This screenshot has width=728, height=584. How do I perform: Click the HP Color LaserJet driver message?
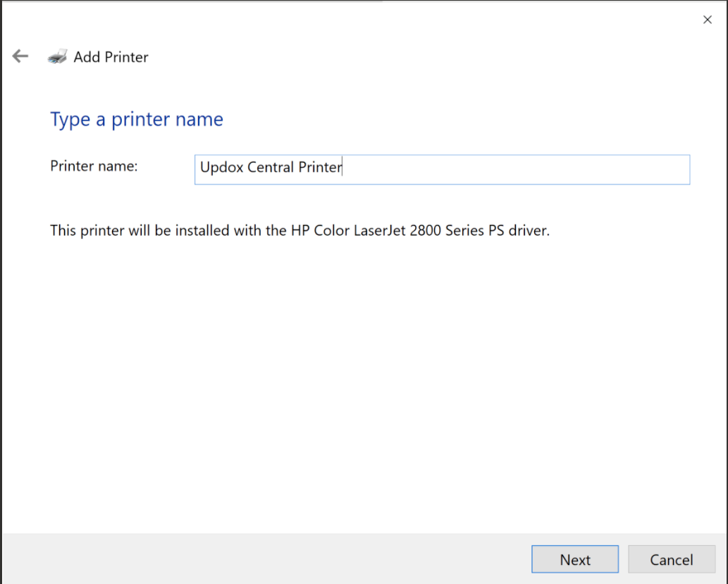point(300,231)
